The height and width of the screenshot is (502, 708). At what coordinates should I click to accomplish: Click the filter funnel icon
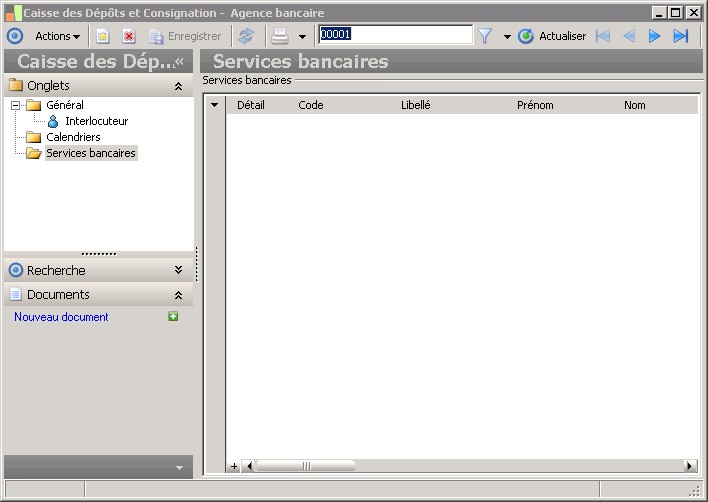click(485, 36)
